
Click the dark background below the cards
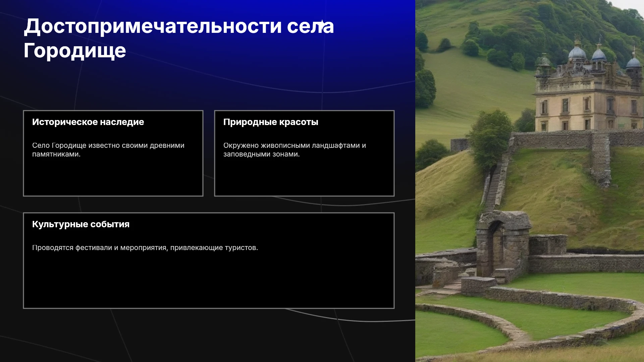click(208, 335)
